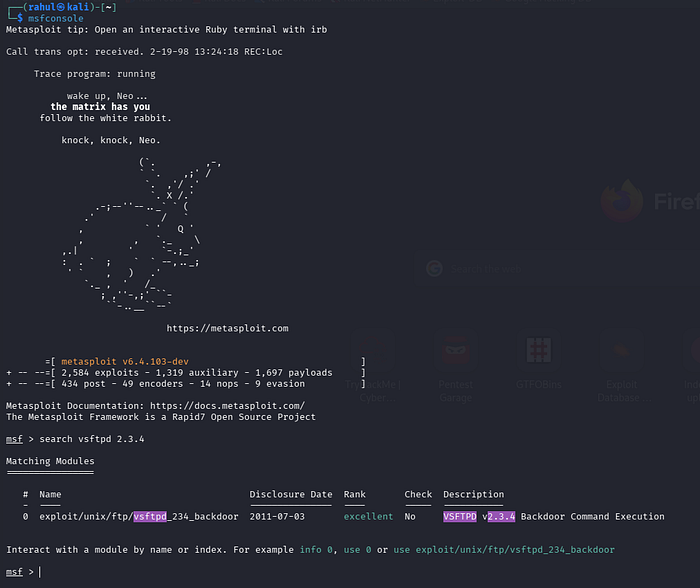The height and width of the screenshot is (588, 700).
Task: Click the Name column header
Action: pyautogui.click(x=50, y=494)
